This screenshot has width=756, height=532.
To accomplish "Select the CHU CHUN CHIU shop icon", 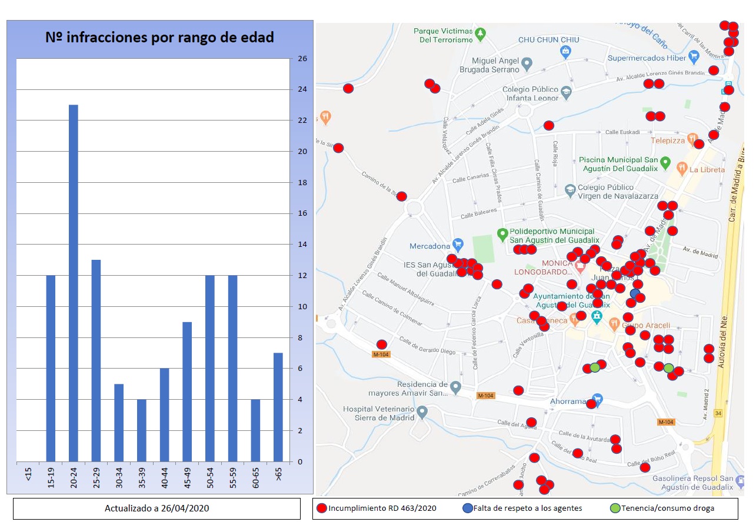I will [565, 52].
